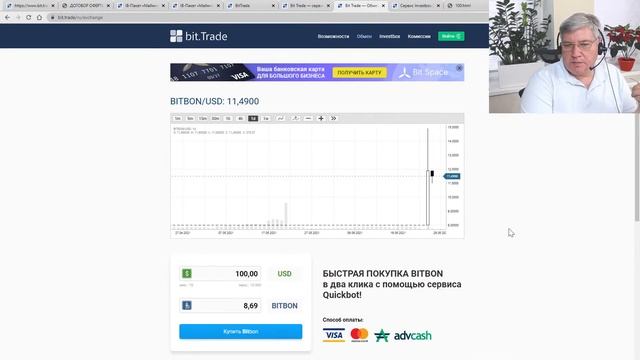The image size is (640, 360).
Task: Select the 4h chart timeframe
Action: click(x=241, y=118)
